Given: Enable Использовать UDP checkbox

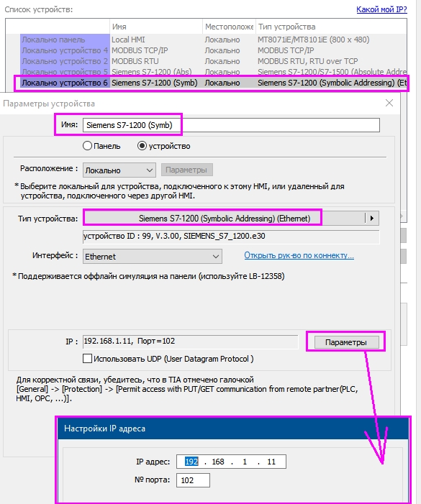Looking at the screenshot, I should click(x=88, y=358).
